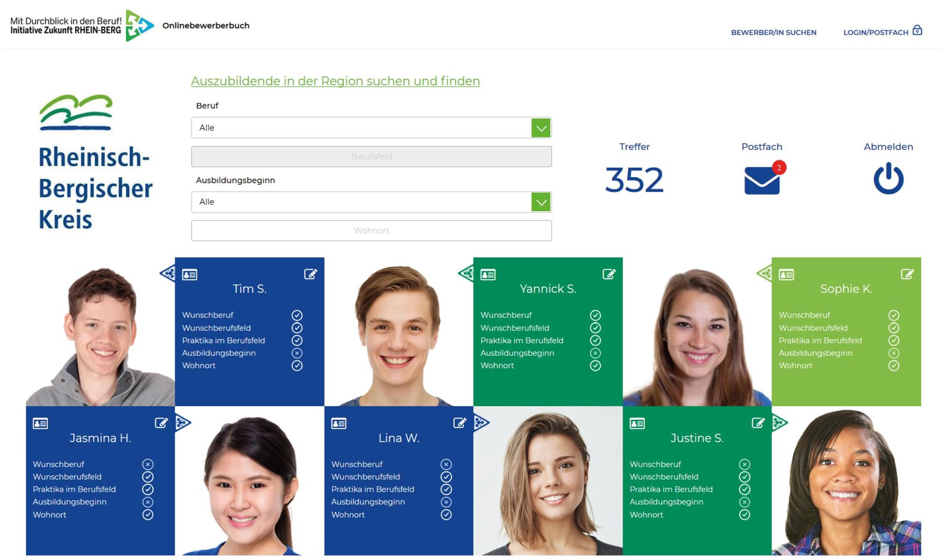Open Justine S.'s profile card icon
This screenshot has height=560, width=943.
point(637,424)
